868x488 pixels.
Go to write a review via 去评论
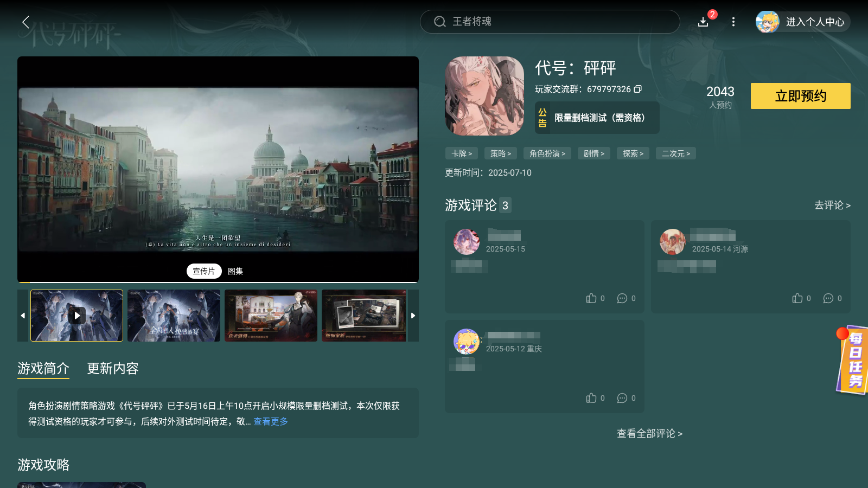click(x=832, y=205)
